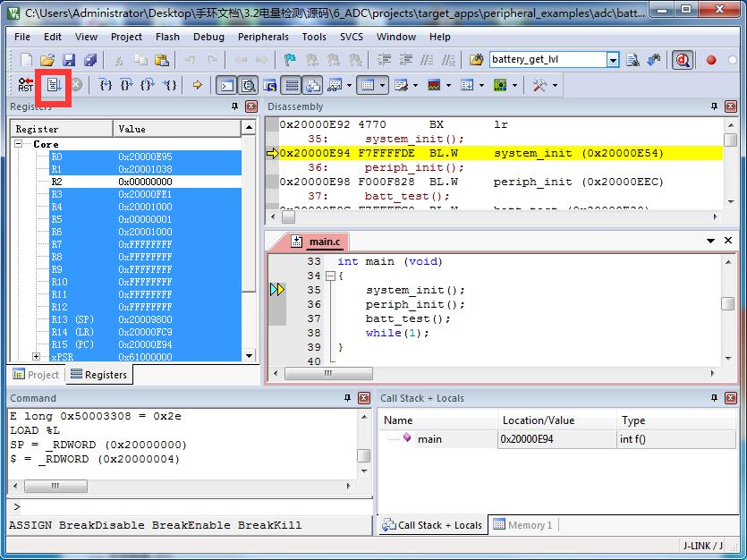Reset the CPU with the RST button

[x=25, y=85]
